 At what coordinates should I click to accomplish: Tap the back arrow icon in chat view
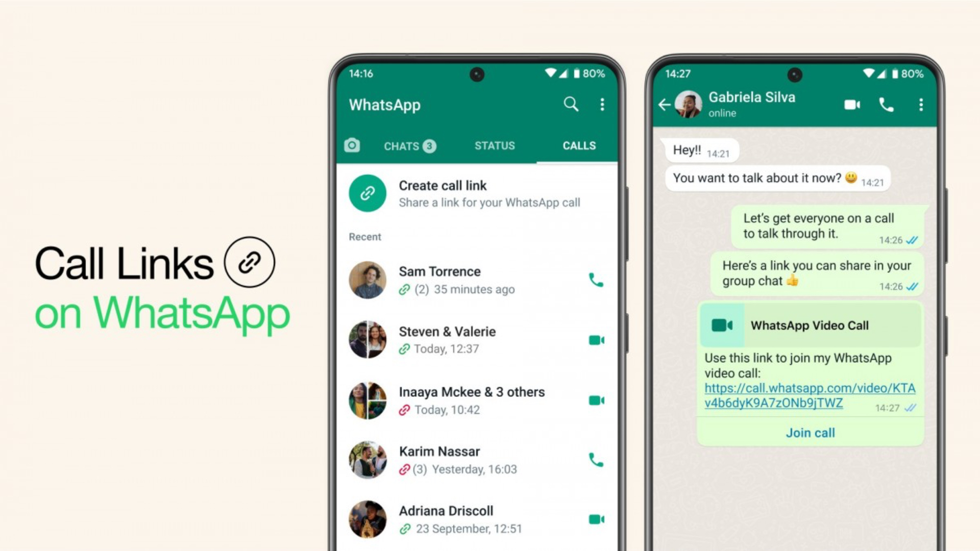click(666, 104)
